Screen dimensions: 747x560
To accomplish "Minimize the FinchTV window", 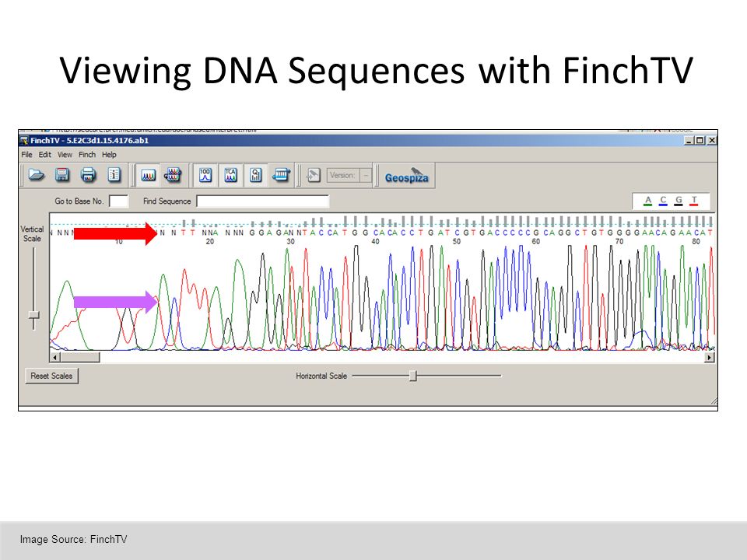I will point(689,141).
